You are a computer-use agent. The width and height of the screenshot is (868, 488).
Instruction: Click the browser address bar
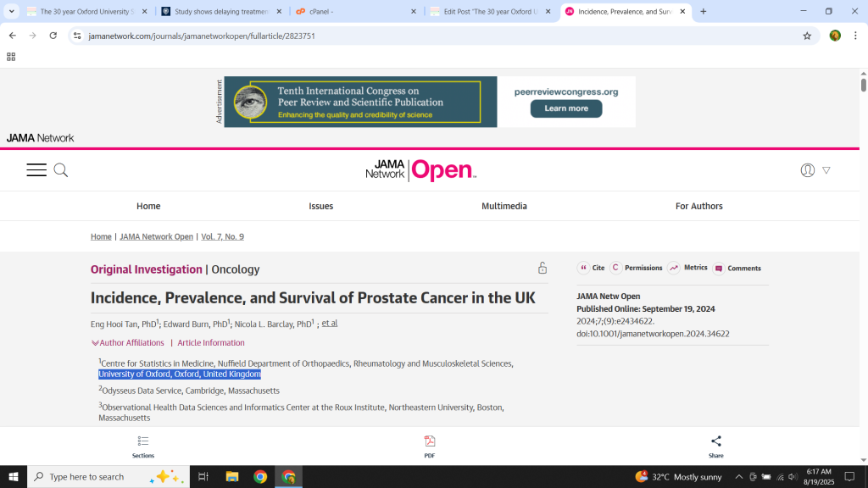pos(424,36)
